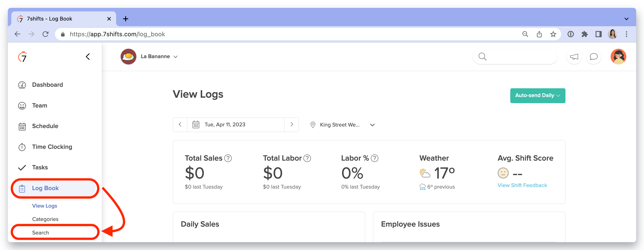Open the Dashboard page
The image size is (644, 250).
[x=48, y=85]
